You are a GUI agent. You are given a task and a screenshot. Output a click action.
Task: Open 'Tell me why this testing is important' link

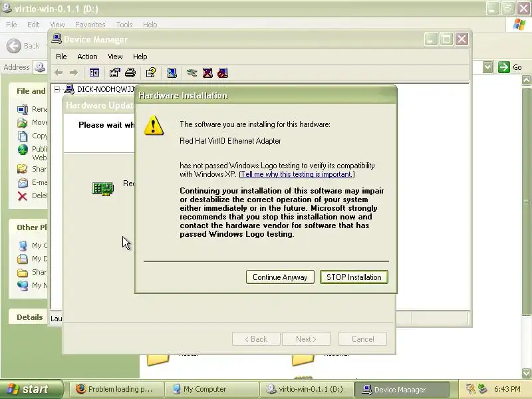[x=296, y=174]
